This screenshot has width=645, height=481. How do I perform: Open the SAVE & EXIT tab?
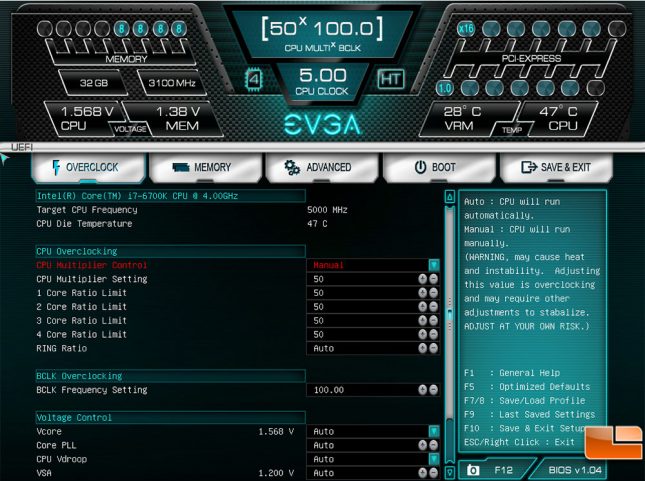point(556,167)
